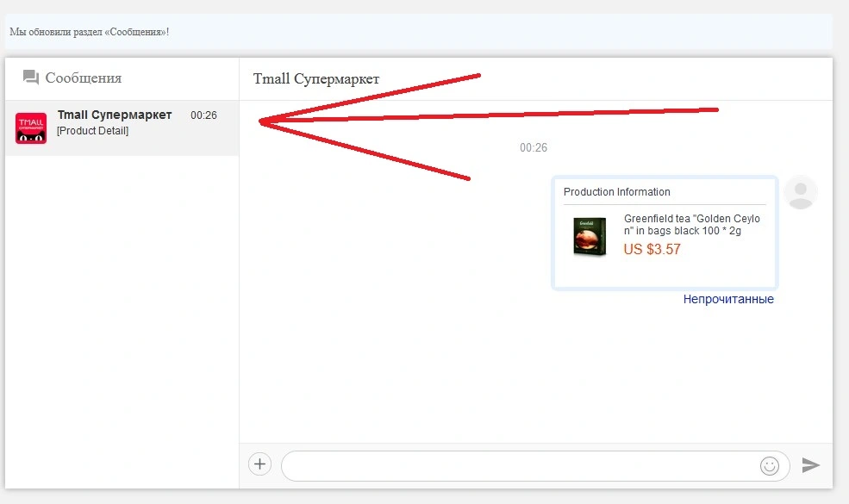
Task: Click the messages speech bubble icon
Action: [x=31, y=78]
